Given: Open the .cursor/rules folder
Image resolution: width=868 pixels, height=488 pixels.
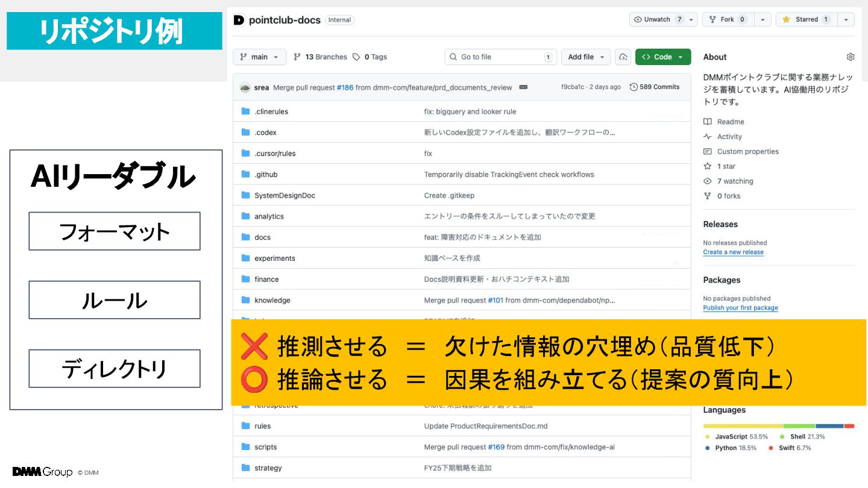Looking at the screenshot, I should [x=275, y=154].
